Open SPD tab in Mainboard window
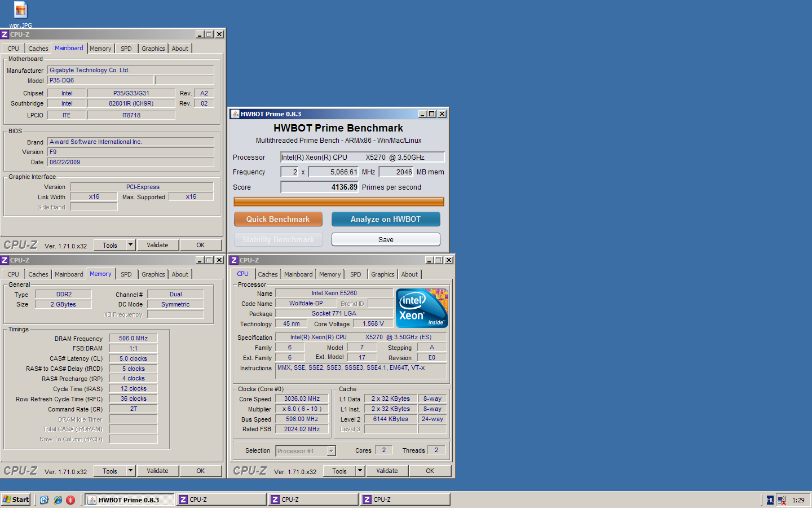812x508 pixels. coord(126,49)
